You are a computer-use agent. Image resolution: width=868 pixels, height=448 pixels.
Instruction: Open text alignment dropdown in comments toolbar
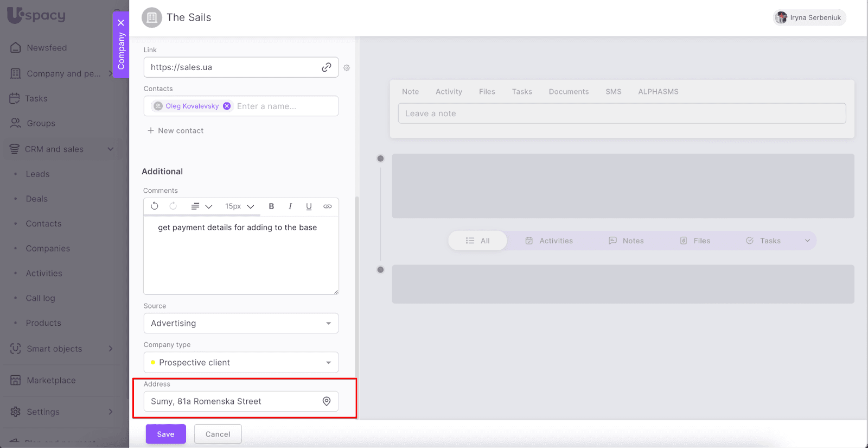tap(201, 206)
